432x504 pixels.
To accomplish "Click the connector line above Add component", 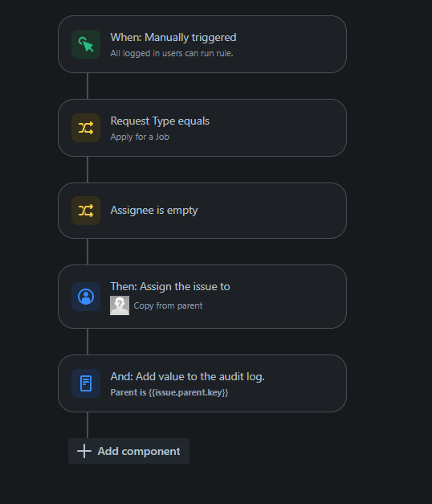I will [x=88, y=425].
